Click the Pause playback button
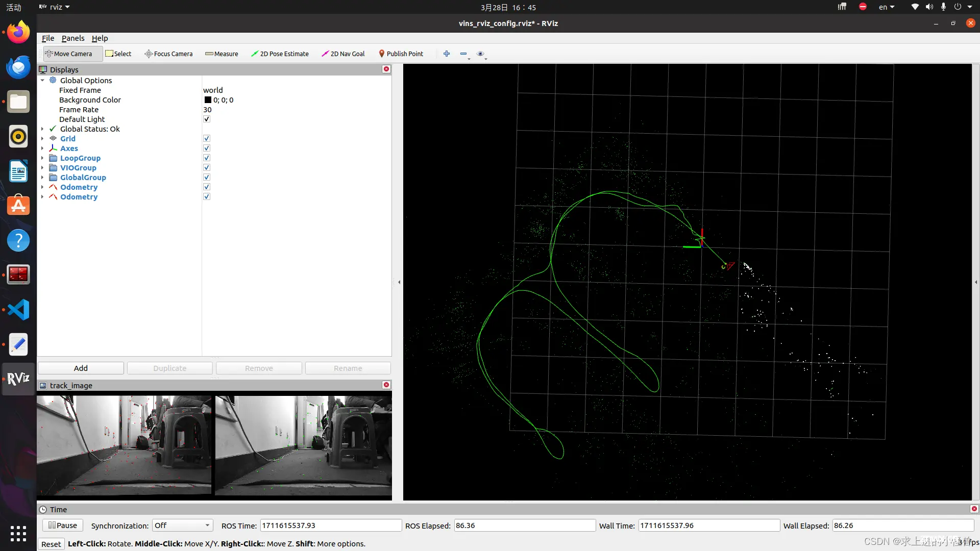This screenshot has height=551, width=980. pos(61,525)
